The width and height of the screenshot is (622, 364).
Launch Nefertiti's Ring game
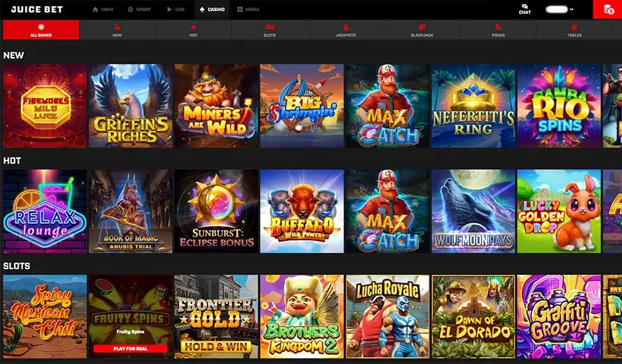[473, 106]
